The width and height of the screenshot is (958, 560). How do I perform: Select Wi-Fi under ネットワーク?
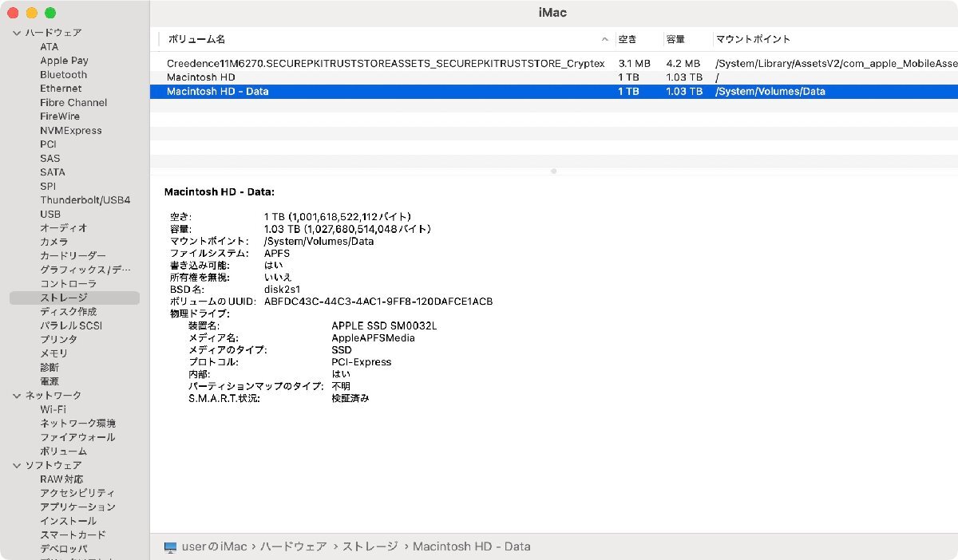pyautogui.click(x=54, y=409)
